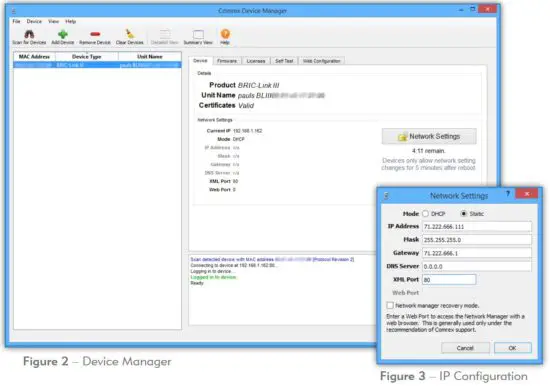This screenshot has height=386, width=550.
Task: Close the Network Settings dialog
Action: [527, 194]
